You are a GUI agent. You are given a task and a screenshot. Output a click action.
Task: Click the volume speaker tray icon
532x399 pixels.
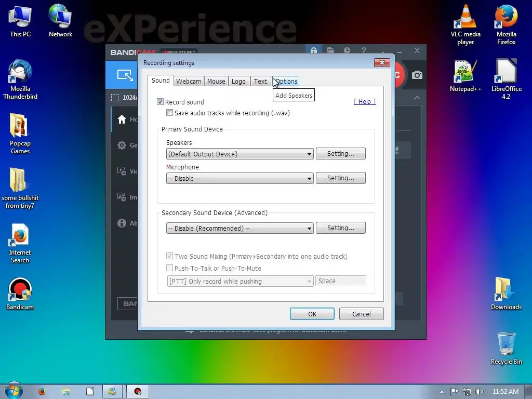click(480, 392)
